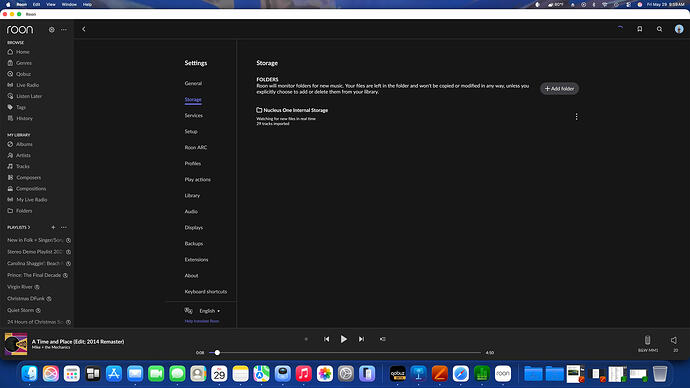Open Nucleus One Internal Storage options menu
The image size is (690, 388).
576,117
